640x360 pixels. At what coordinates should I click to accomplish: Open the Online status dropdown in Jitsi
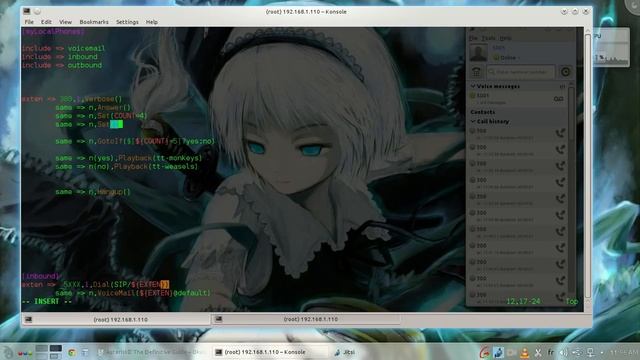tap(508, 58)
